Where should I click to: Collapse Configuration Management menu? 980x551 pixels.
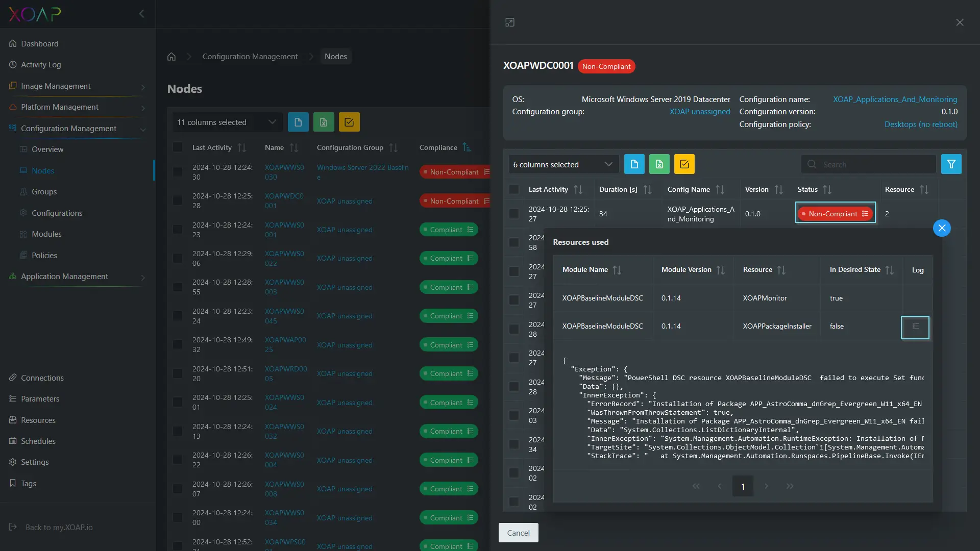click(77, 129)
